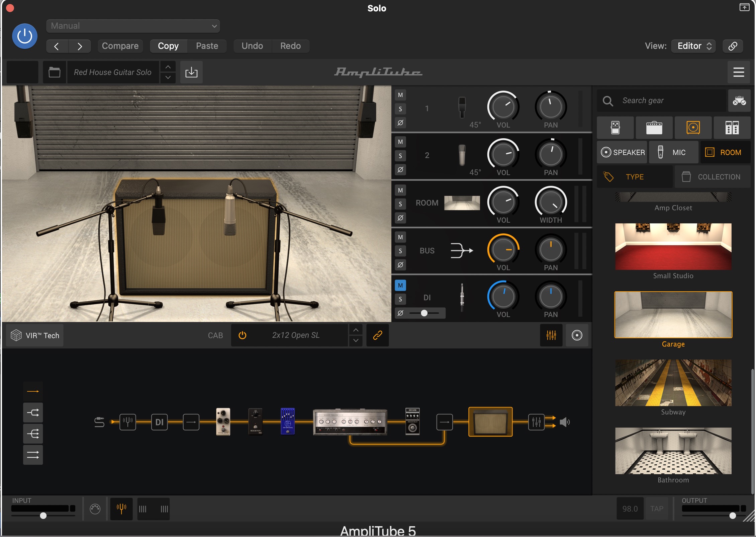Choose the Garage room thumbnail
756x537 pixels.
pyautogui.click(x=673, y=315)
